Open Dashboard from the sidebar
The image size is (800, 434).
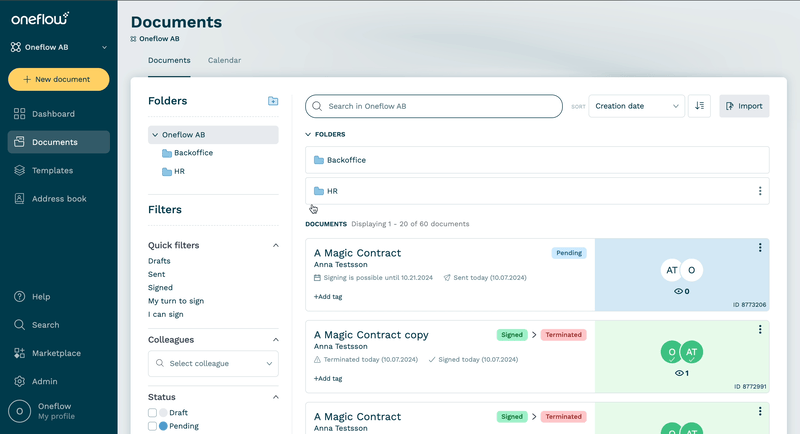[59, 114]
